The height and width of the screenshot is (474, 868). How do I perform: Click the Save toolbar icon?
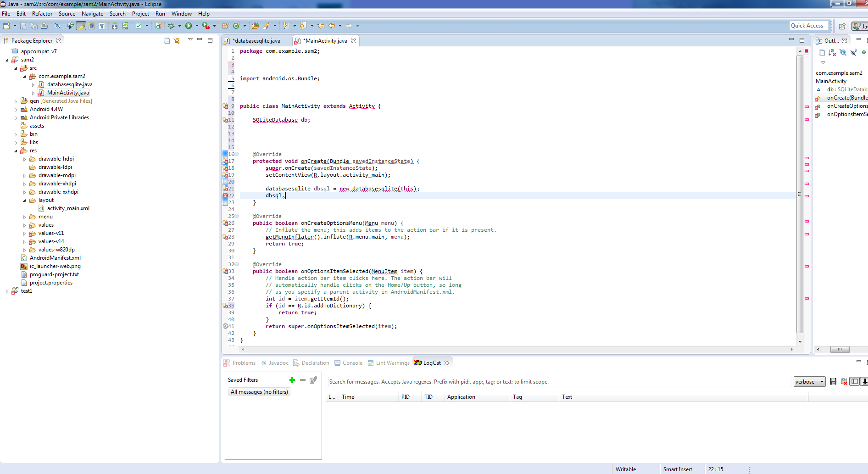tap(24, 26)
